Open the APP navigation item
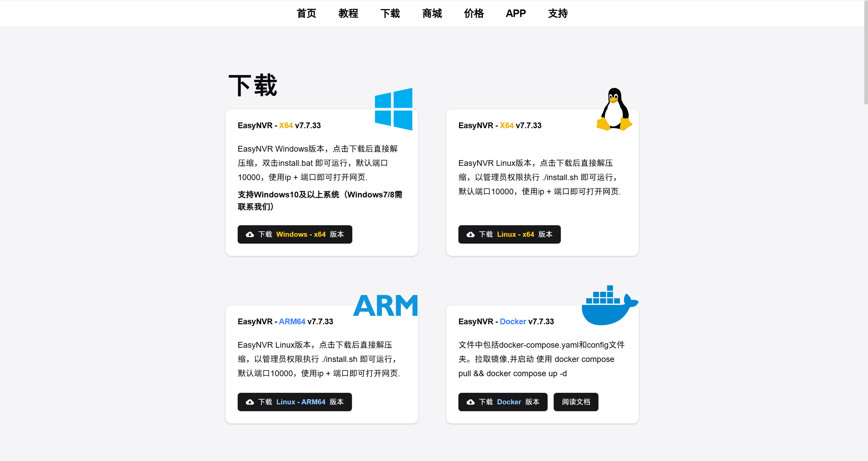Image resolution: width=868 pixels, height=461 pixels. 516,14
